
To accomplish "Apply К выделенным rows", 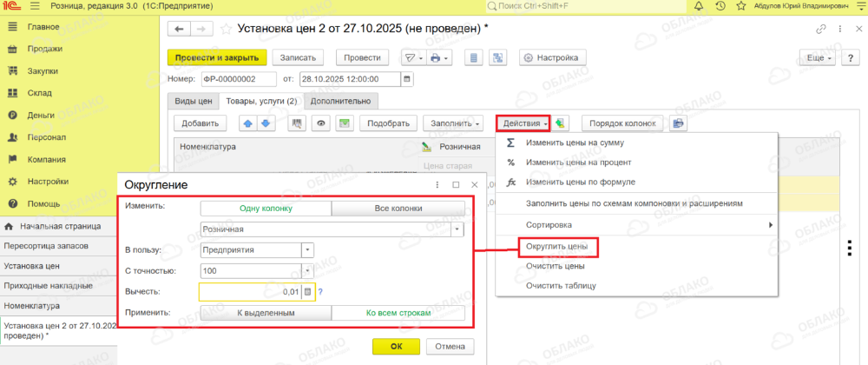I will pos(266,313).
